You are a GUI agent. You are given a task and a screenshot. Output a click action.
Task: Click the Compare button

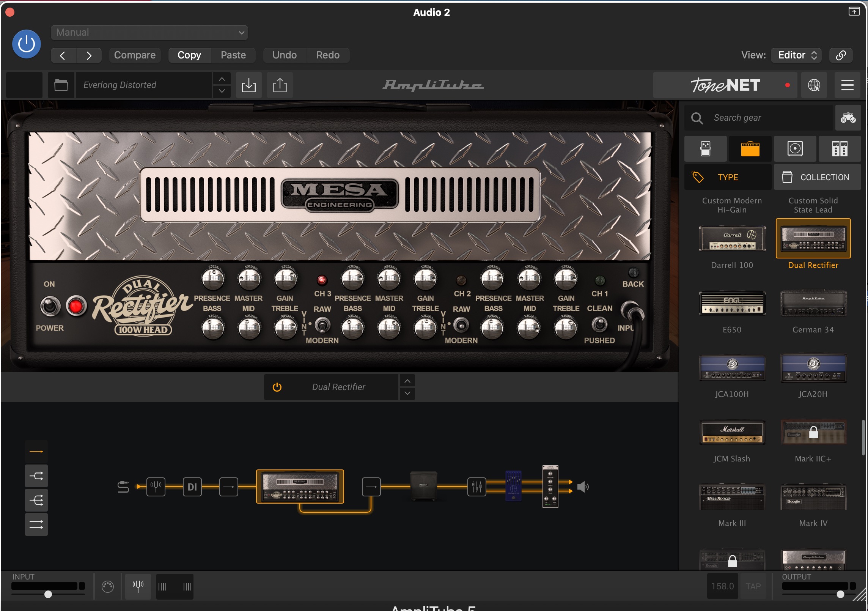pos(135,55)
